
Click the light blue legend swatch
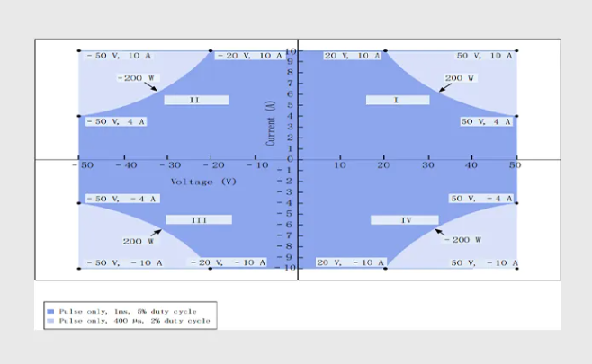click(x=50, y=320)
